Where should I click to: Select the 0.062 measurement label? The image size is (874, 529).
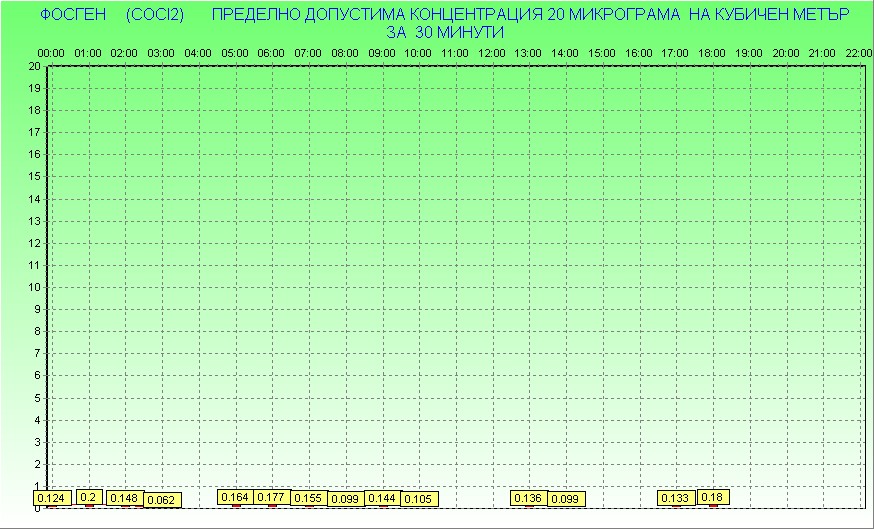(x=161, y=499)
